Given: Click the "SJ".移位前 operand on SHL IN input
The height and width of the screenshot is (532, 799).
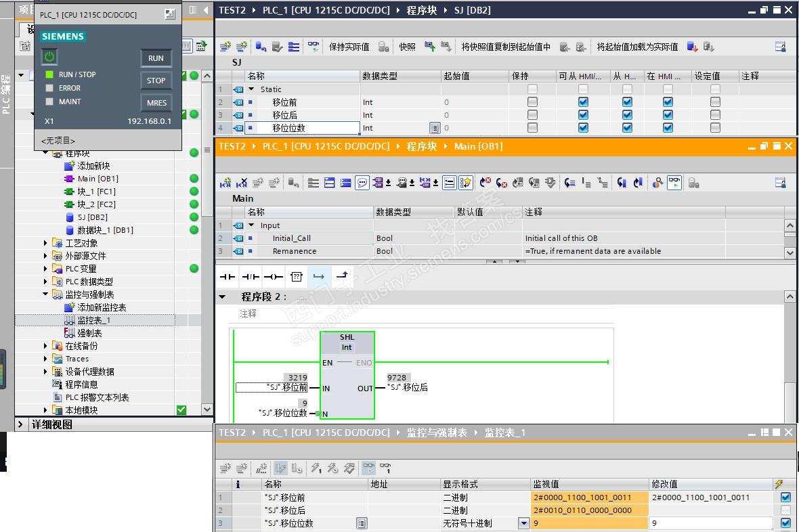Looking at the screenshot, I should pos(272,388).
